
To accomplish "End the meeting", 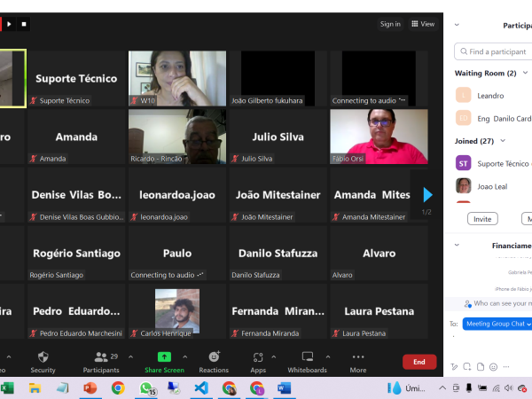I will pyautogui.click(x=419, y=362).
